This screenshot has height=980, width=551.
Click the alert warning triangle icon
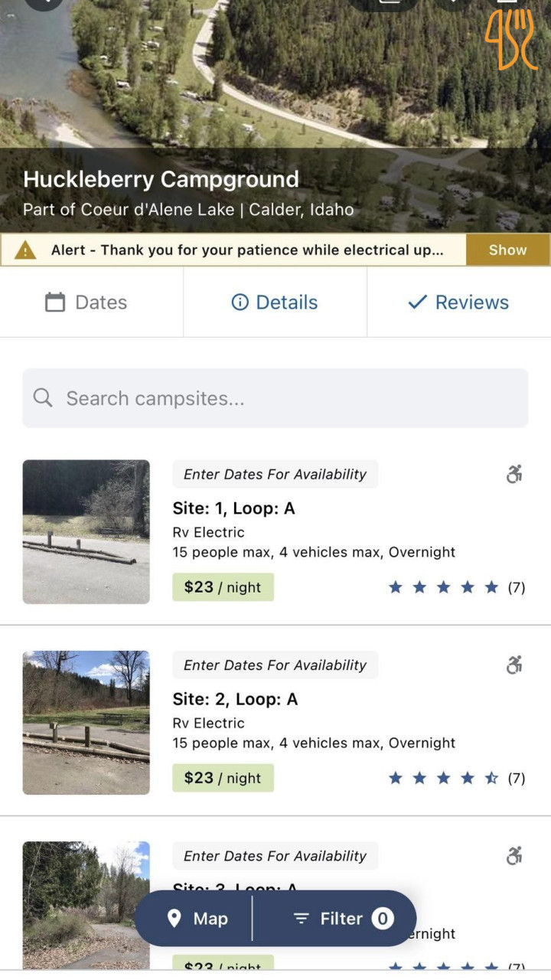tap(25, 250)
